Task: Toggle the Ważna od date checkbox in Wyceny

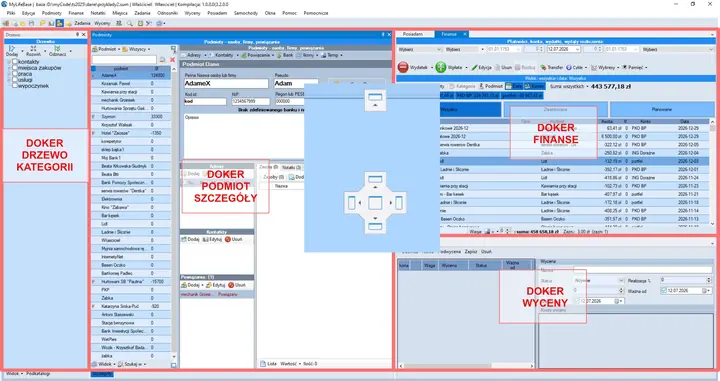Action: pos(664,291)
